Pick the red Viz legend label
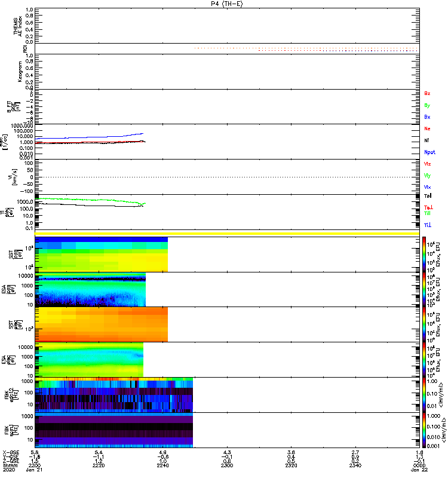The image size is (448, 478). click(427, 164)
